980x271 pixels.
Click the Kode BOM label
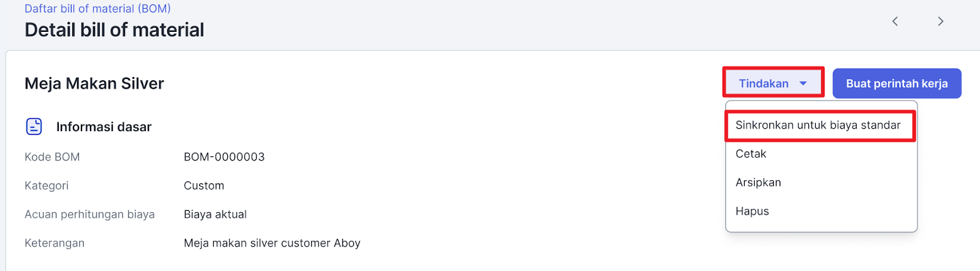point(52,157)
